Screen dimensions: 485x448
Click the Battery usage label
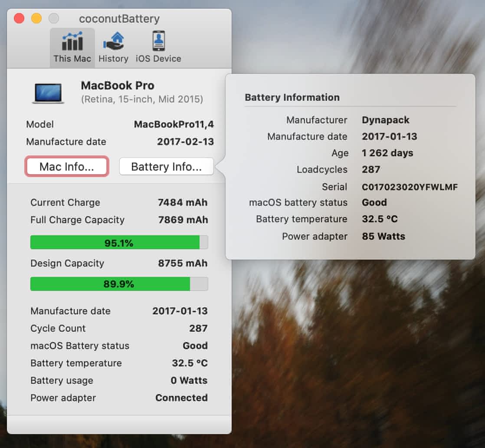[62, 381]
